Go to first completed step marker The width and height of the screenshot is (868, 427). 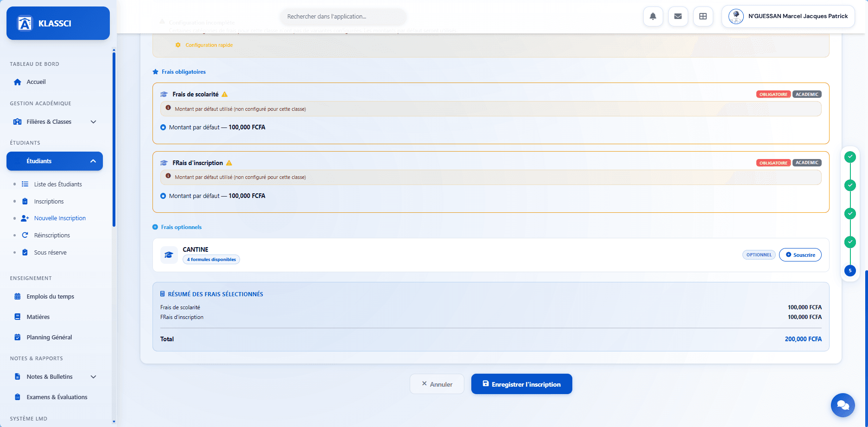click(x=850, y=157)
